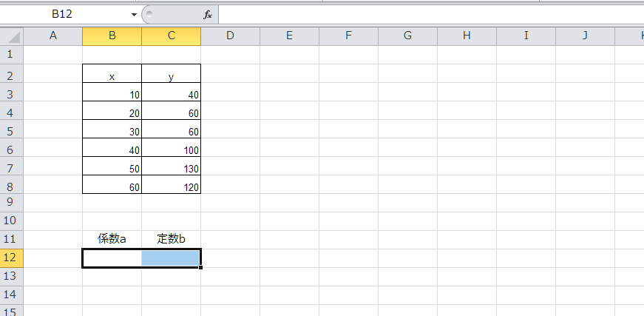Click the y value 100 cell
Screen dimensions: 644x316
pos(172,147)
